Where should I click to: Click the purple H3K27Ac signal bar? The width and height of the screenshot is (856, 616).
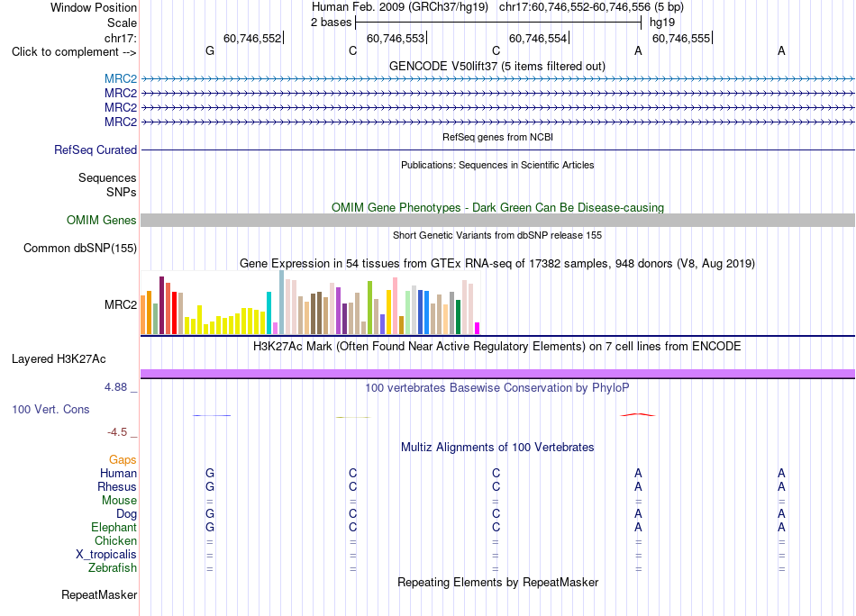point(498,374)
